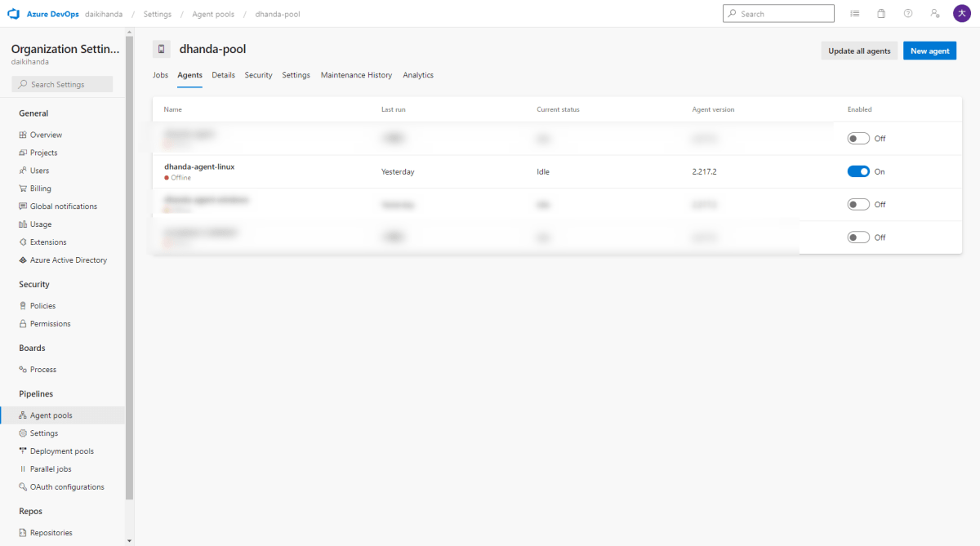Click the Search Settings input field
The width and height of the screenshot is (980, 546).
pos(62,84)
